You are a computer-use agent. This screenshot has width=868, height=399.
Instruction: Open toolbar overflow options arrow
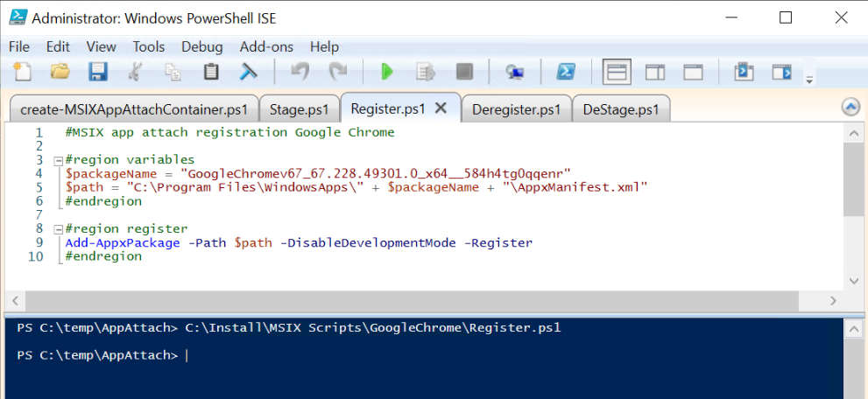point(809,80)
